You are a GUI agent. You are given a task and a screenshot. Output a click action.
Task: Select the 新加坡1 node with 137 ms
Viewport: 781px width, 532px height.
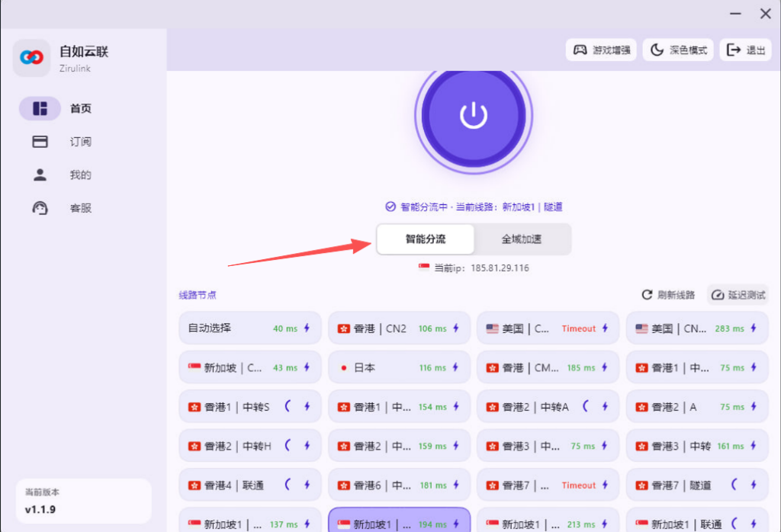coord(250,520)
